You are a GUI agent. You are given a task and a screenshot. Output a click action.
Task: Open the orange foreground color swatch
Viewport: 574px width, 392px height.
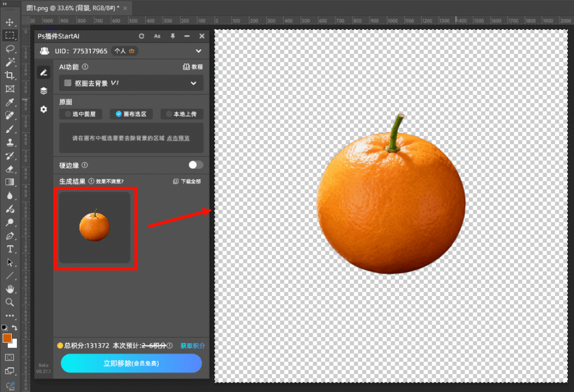click(x=7, y=338)
